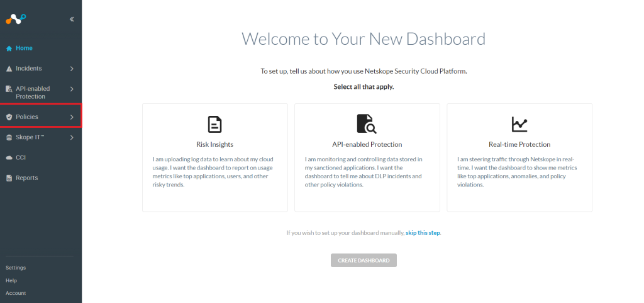Click the Real-time Protection description paragraph
Screen dimensions: 644x303
(517, 172)
